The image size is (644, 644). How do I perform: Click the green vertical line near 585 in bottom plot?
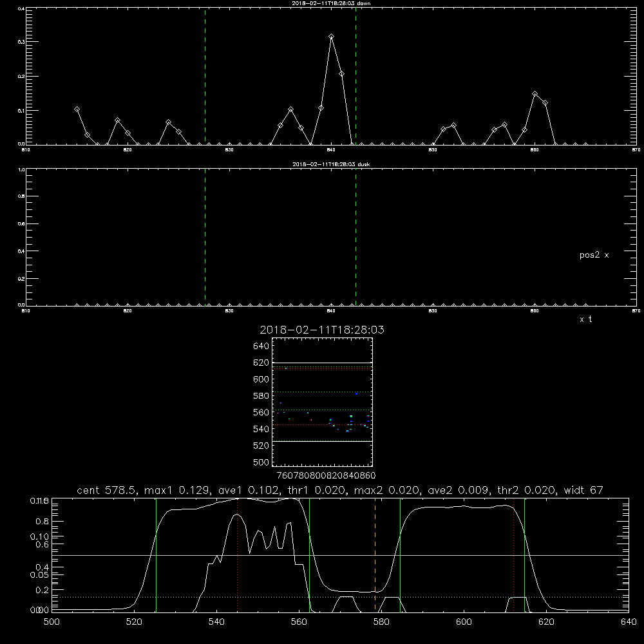tap(400, 555)
